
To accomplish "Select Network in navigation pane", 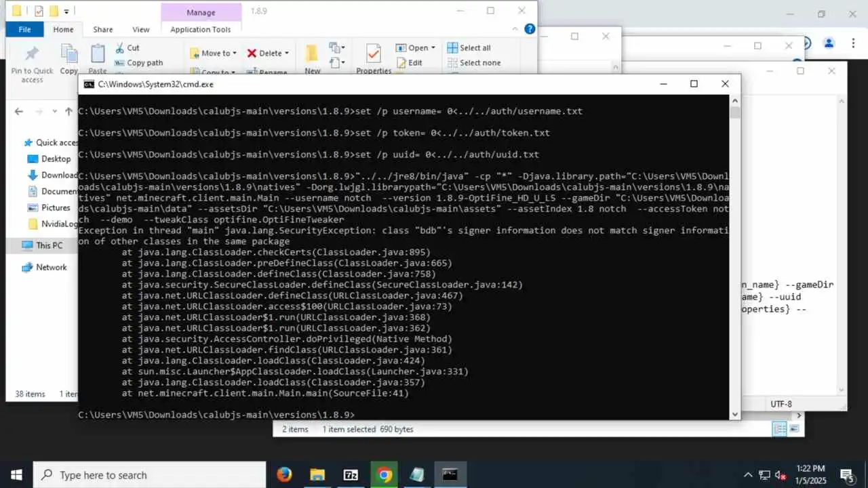I will (x=44, y=267).
